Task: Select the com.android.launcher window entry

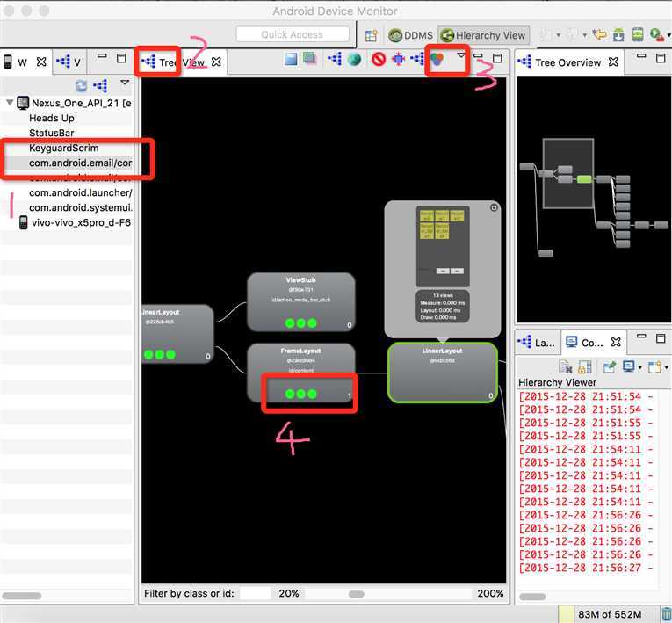Action: click(x=80, y=193)
